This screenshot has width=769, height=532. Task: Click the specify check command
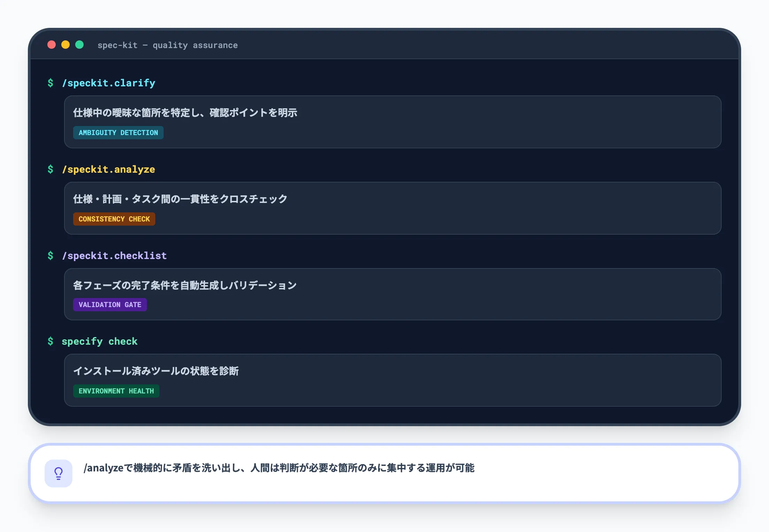[100, 342]
